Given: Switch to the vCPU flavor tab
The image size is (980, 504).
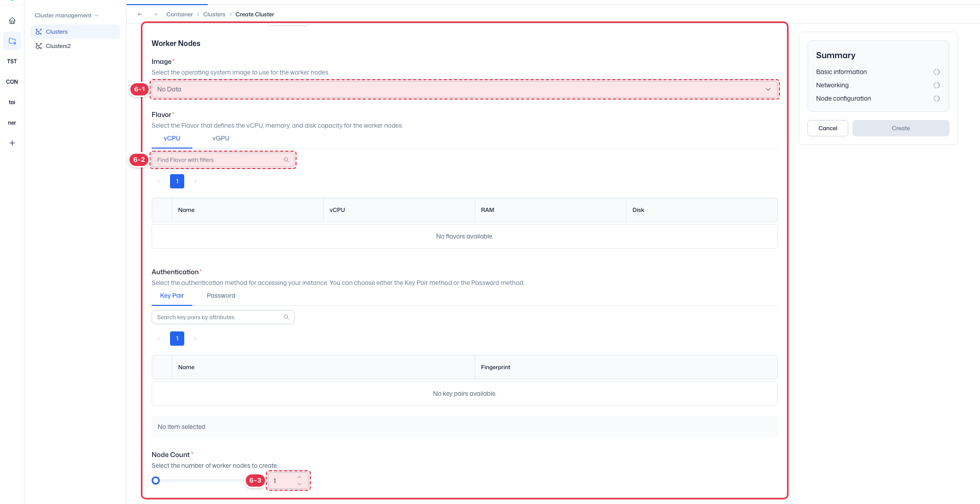Looking at the screenshot, I should [x=172, y=138].
